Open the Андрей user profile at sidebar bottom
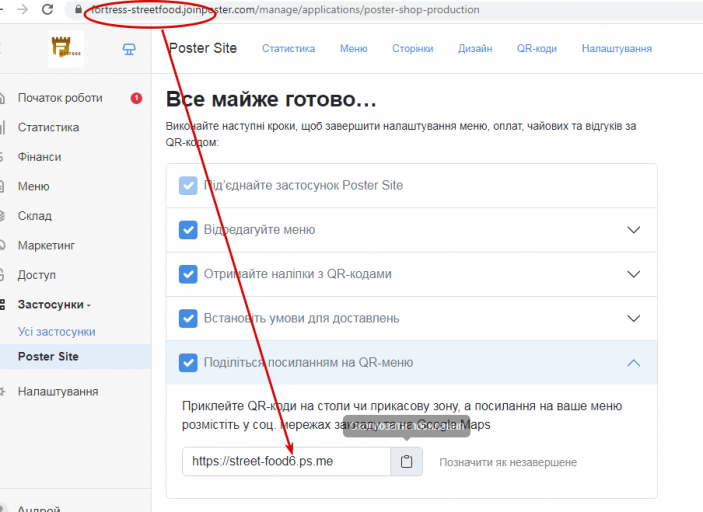This screenshot has width=703, height=512. pyautogui.click(x=39, y=508)
